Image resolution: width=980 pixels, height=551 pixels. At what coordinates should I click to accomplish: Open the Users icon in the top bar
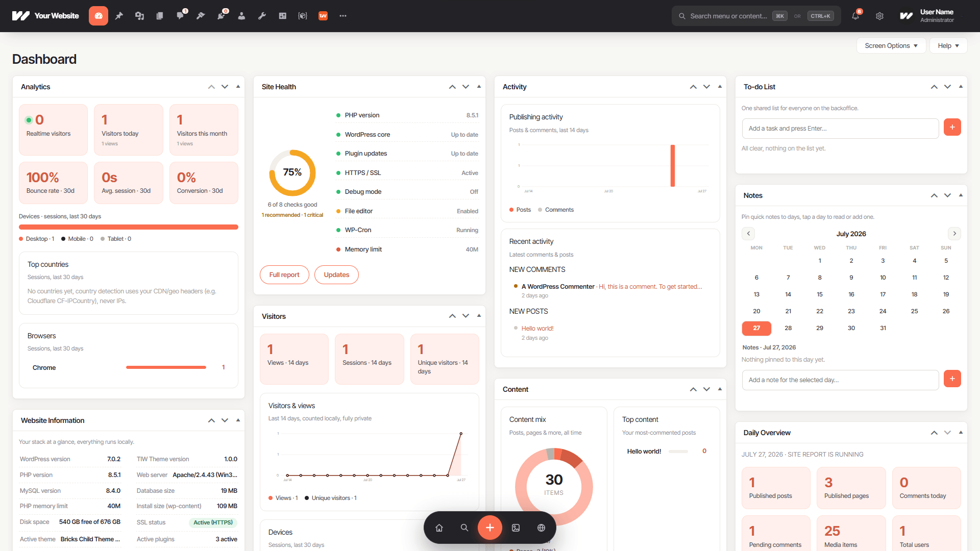point(241,16)
